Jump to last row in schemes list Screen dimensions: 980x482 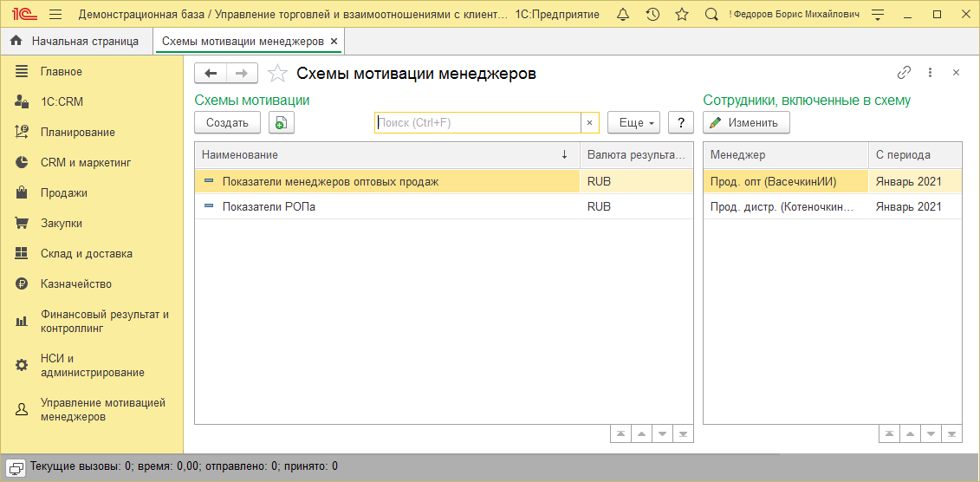683,433
